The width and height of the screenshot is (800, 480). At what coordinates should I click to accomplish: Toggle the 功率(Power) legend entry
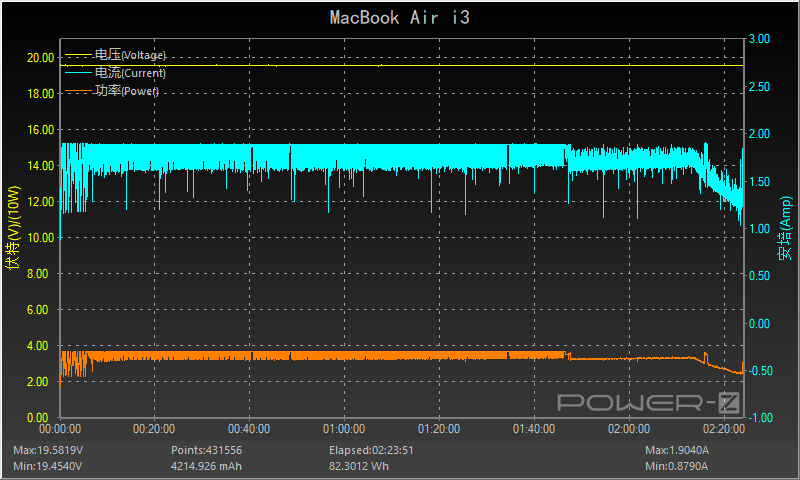[127, 91]
